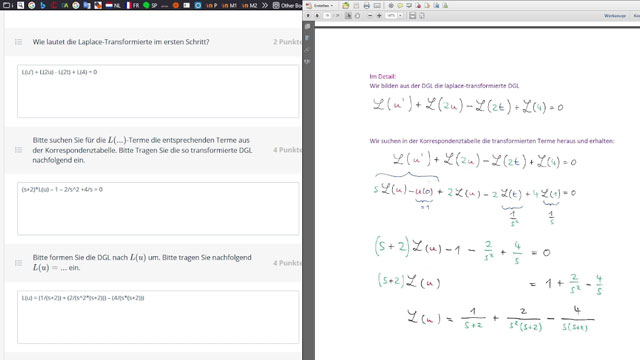Click the 'Im Detail:' heading in PDF

coord(382,76)
